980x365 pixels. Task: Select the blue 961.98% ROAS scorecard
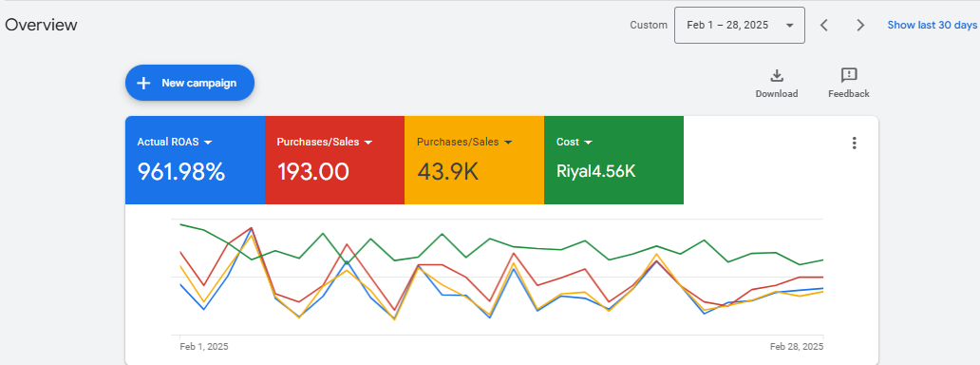(x=195, y=161)
